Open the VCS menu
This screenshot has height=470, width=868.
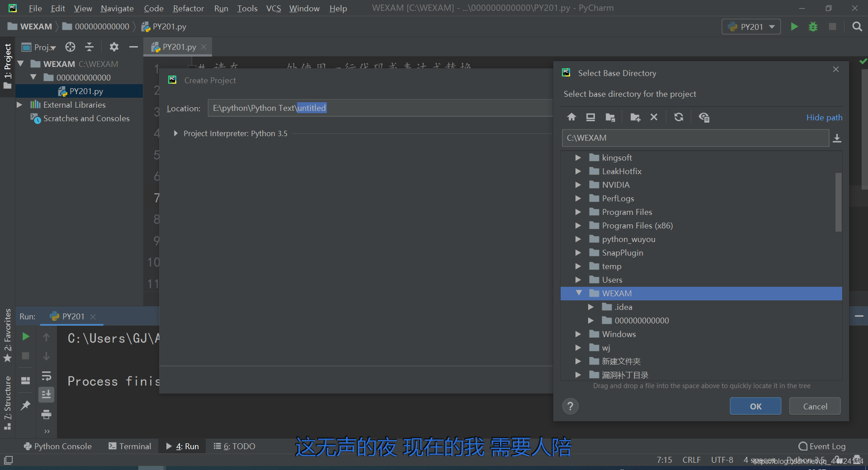pyautogui.click(x=274, y=8)
